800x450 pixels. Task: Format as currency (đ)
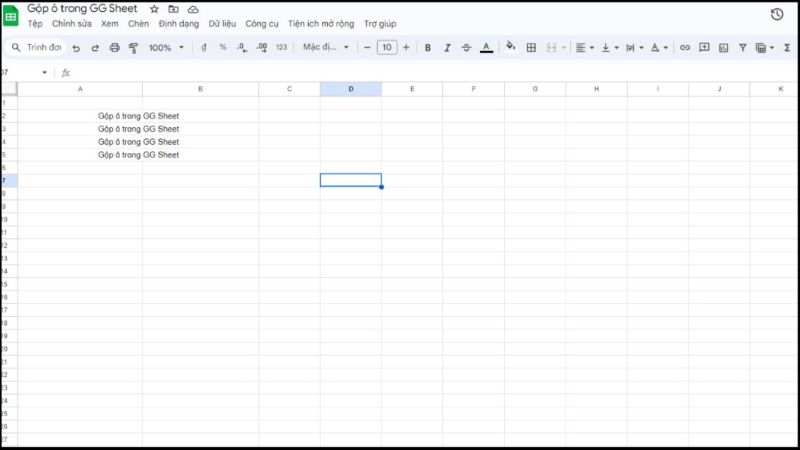pyautogui.click(x=204, y=47)
